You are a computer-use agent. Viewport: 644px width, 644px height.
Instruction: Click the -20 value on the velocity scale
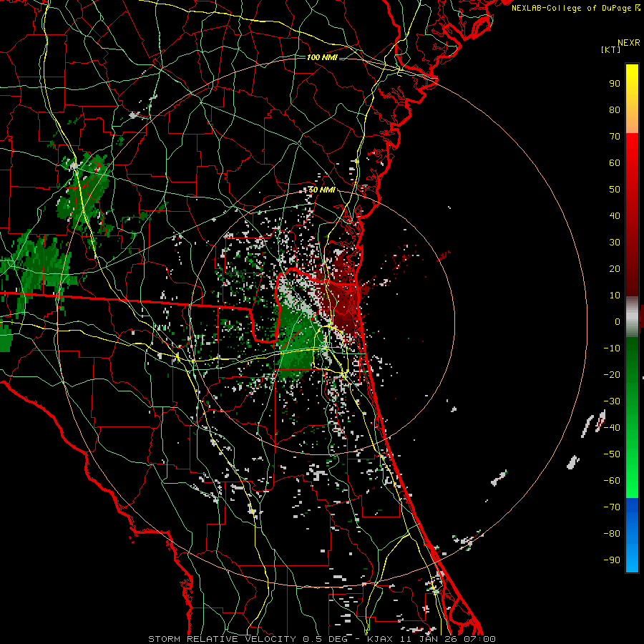tap(612, 375)
